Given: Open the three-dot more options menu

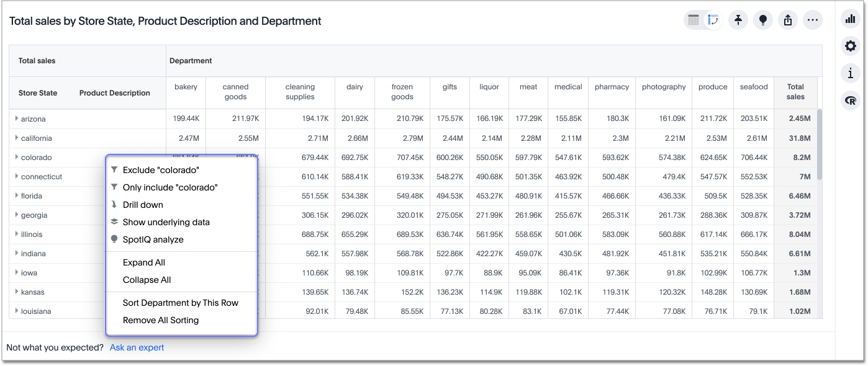Looking at the screenshot, I should coord(812,20).
